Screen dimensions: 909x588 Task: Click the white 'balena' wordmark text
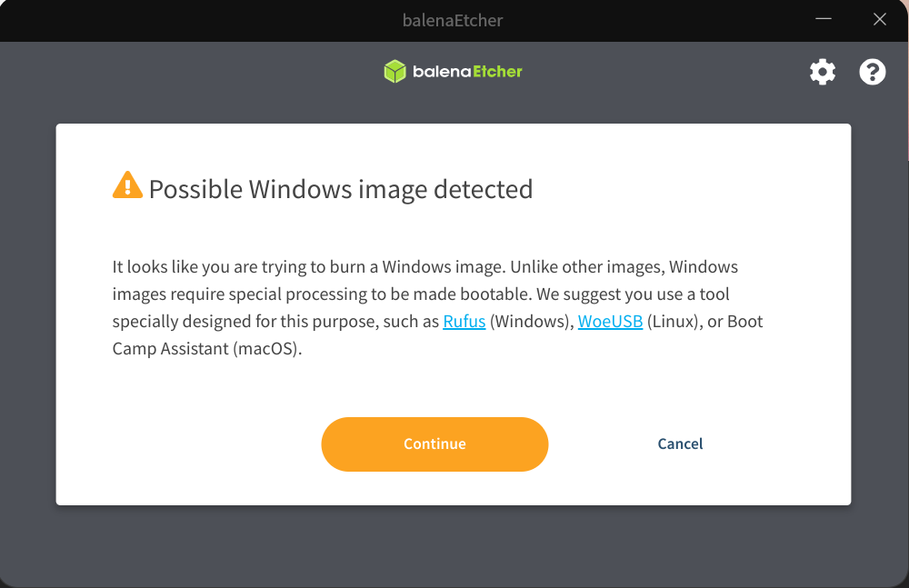(x=442, y=71)
